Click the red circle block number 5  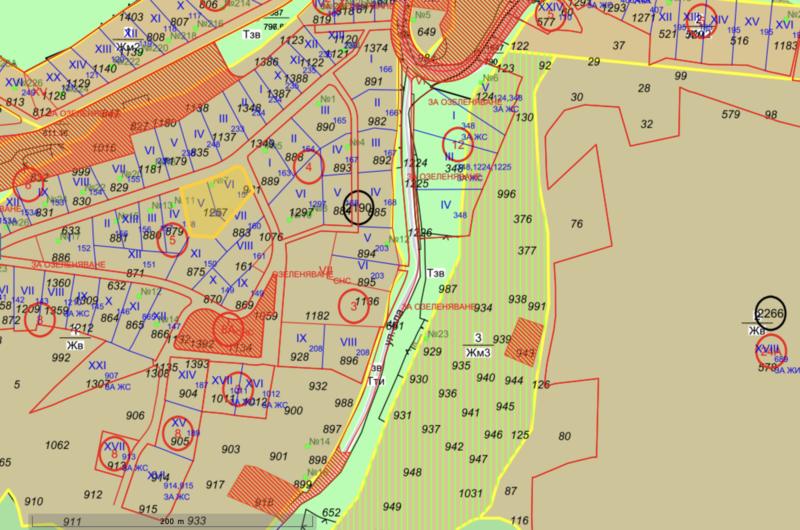172,238
